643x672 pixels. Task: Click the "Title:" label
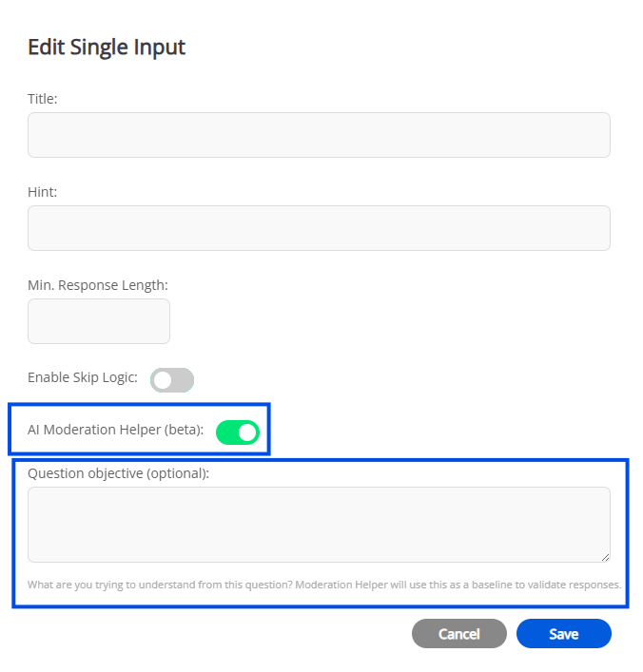(x=43, y=99)
